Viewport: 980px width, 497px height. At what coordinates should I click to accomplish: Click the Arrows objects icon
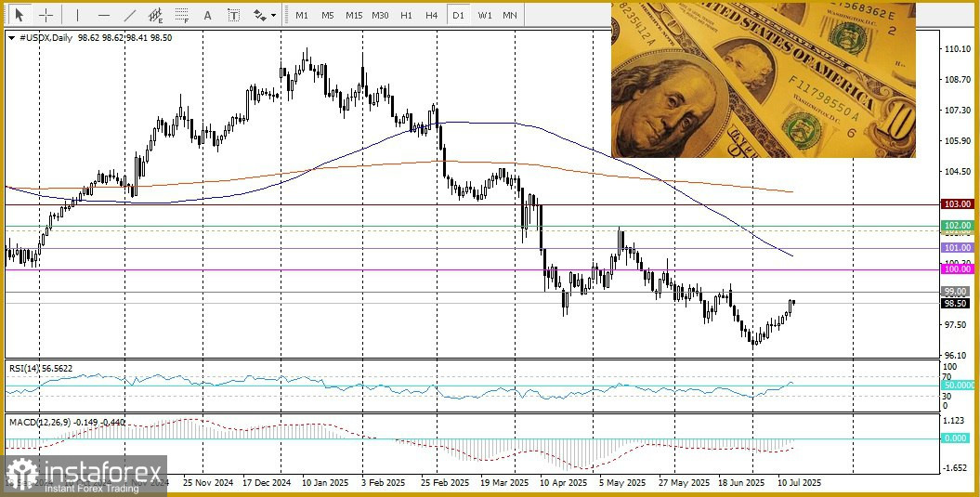coord(259,15)
